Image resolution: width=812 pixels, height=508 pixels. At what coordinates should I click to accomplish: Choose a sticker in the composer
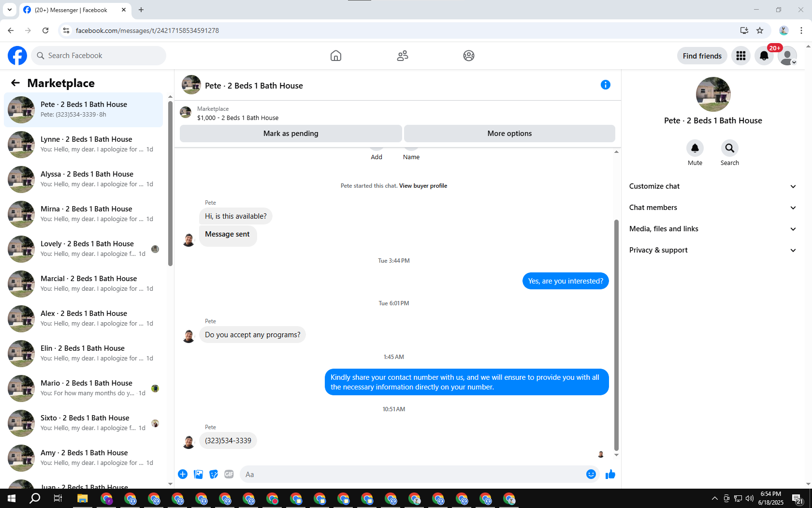click(214, 474)
